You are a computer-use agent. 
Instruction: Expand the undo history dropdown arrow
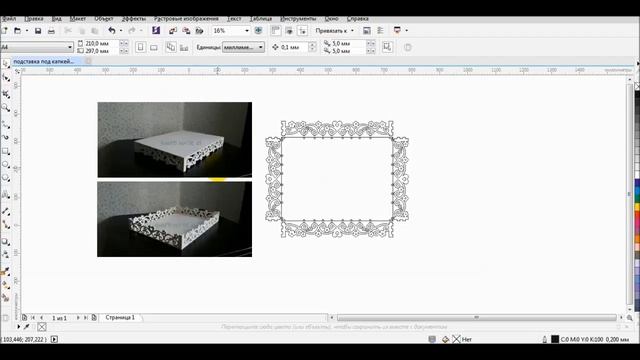[121, 31]
